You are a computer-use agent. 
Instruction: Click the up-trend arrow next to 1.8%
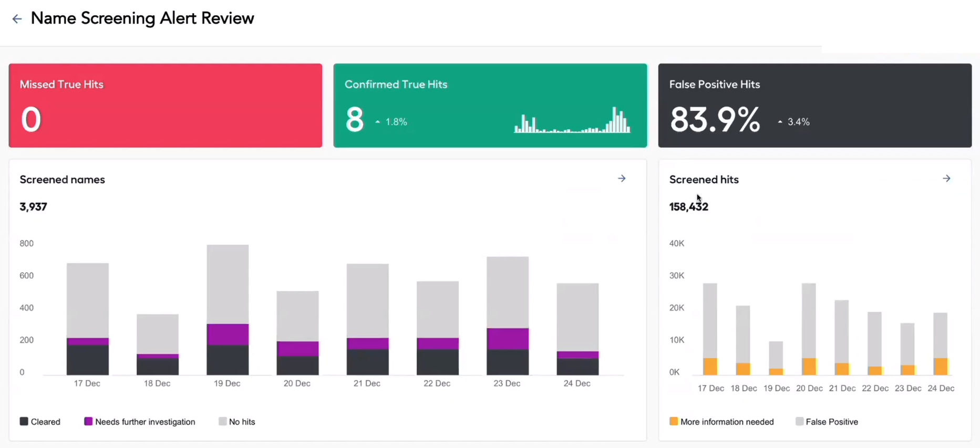pyautogui.click(x=378, y=122)
